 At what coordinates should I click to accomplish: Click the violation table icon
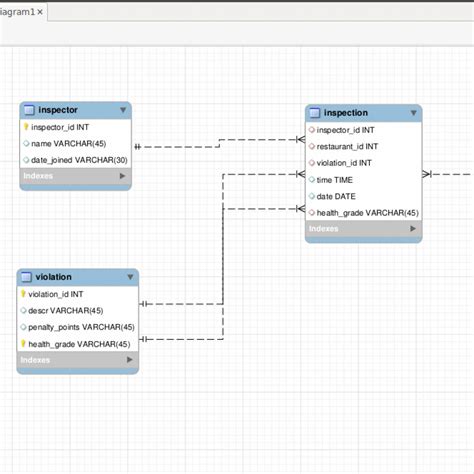pos(26,277)
